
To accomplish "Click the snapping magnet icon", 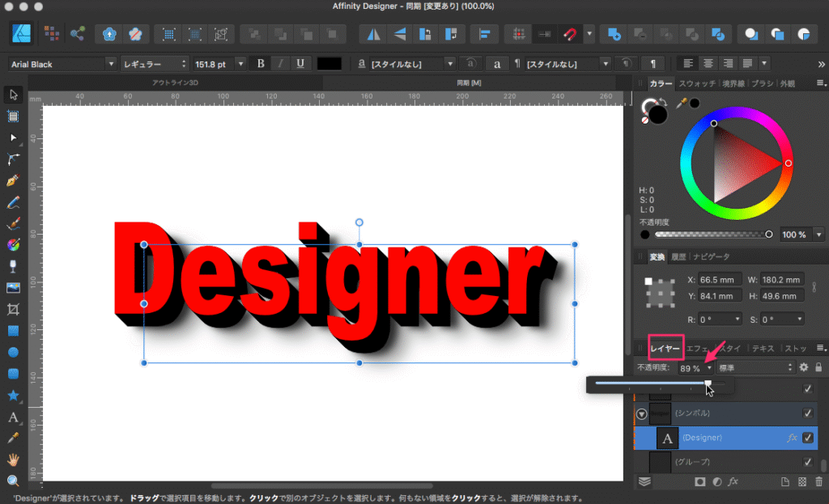I will coord(570,34).
